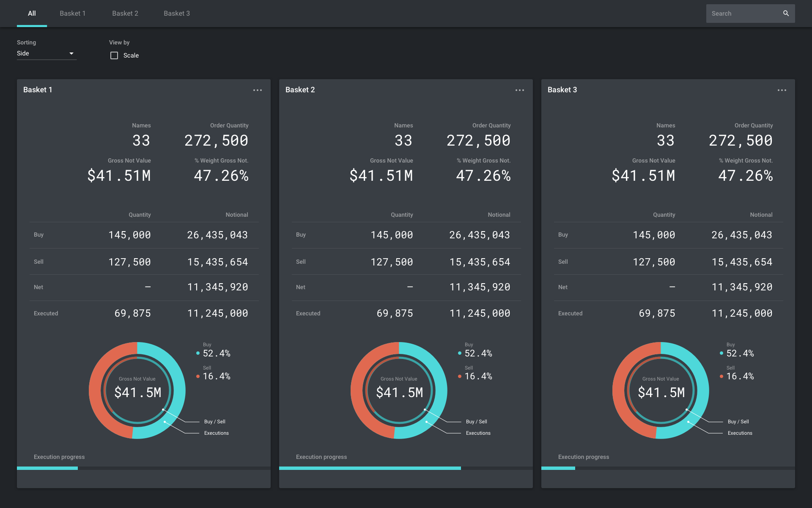Viewport: 812px width, 508px height.
Task: Switch to the Basket 2 tab
Action: coord(125,14)
